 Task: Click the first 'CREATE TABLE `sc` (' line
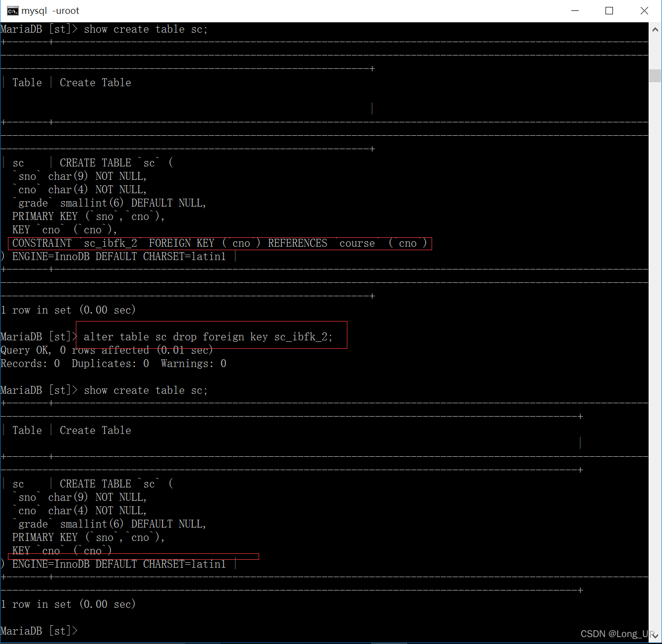click(116, 163)
